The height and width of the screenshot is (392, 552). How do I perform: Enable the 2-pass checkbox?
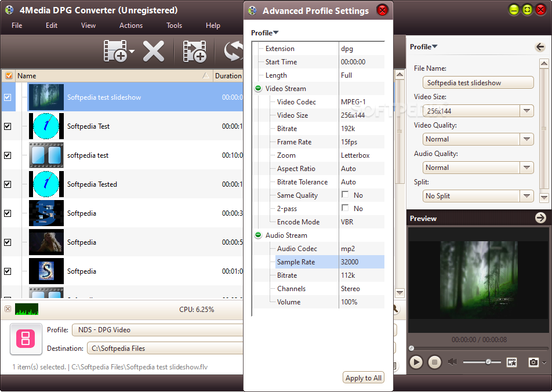[x=345, y=208]
